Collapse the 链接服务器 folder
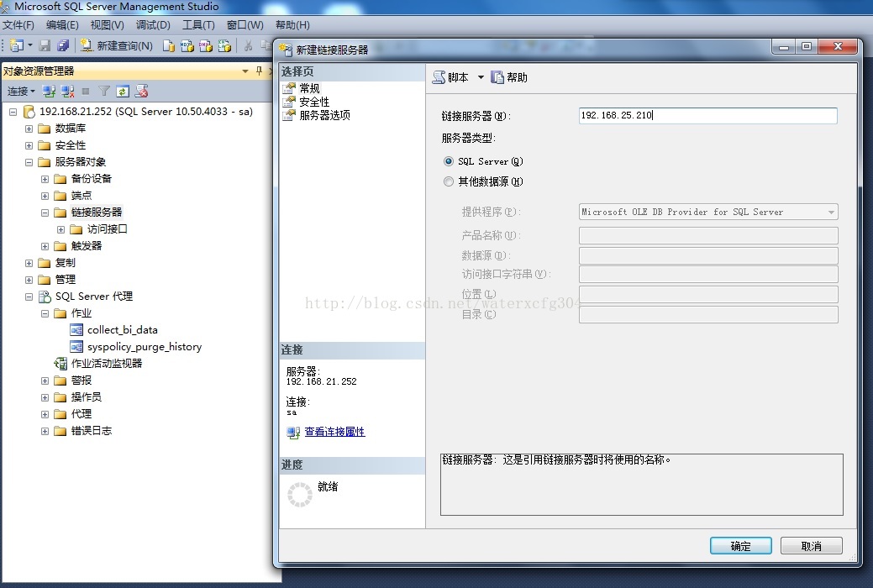 [x=45, y=213]
